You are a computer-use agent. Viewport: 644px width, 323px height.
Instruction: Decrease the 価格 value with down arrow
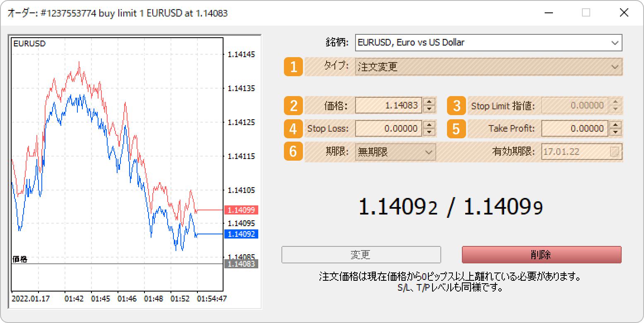click(x=430, y=109)
